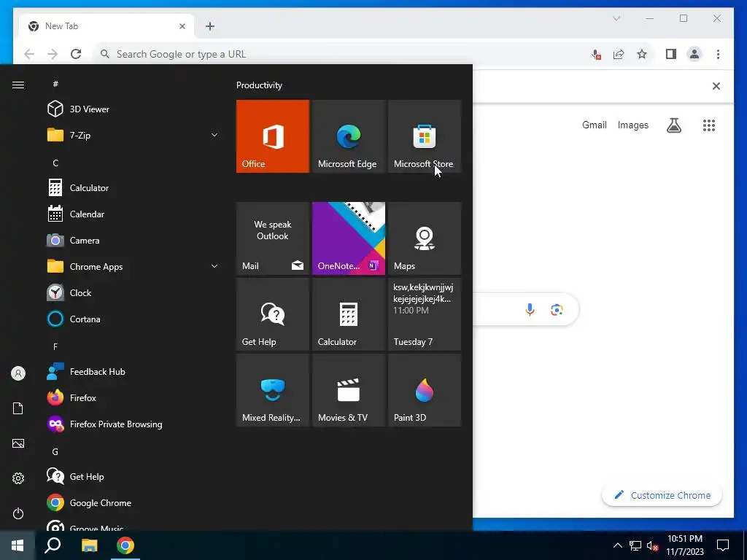This screenshot has width=747, height=560.
Task: Open the Microsoft Store tile
Action: coord(425,136)
